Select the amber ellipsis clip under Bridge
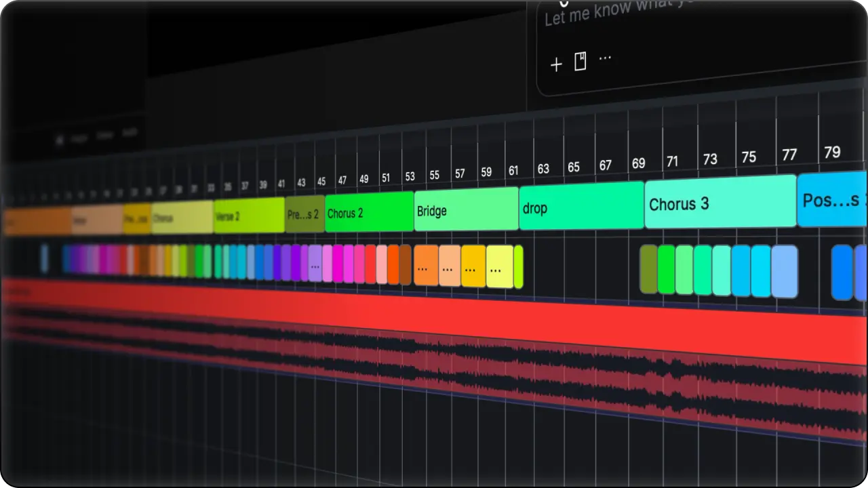 (473, 266)
